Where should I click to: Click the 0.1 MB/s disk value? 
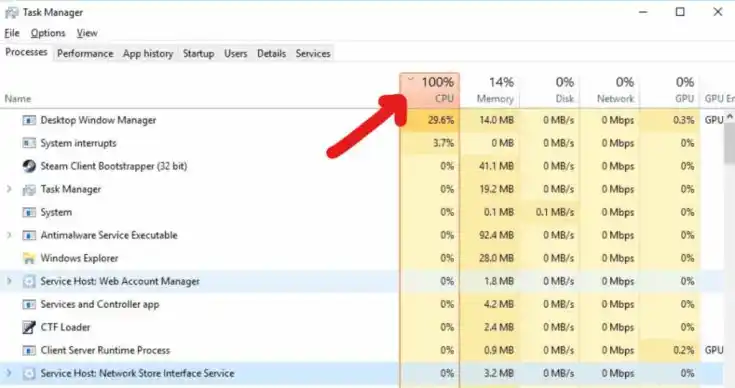[x=555, y=212]
